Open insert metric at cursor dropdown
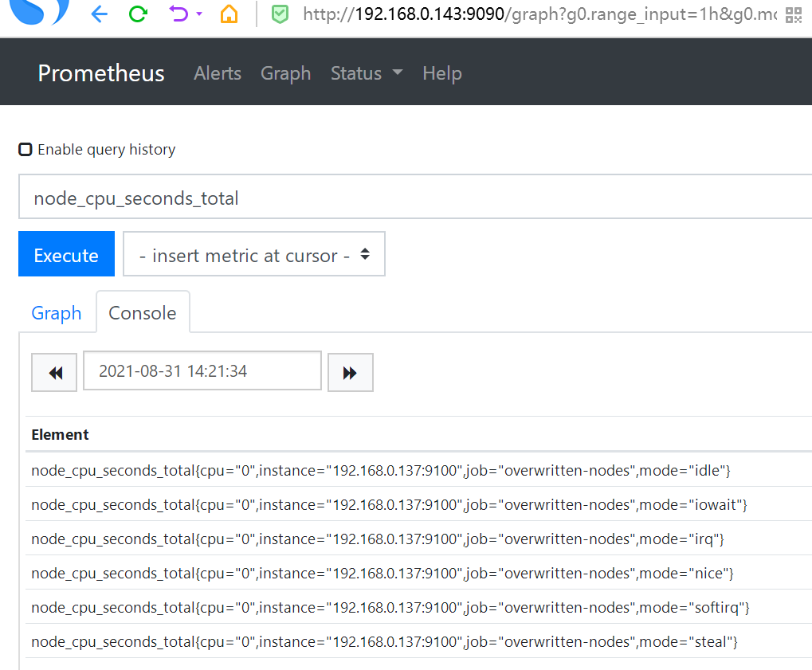This screenshot has width=812, height=670. tap(254, 255)
